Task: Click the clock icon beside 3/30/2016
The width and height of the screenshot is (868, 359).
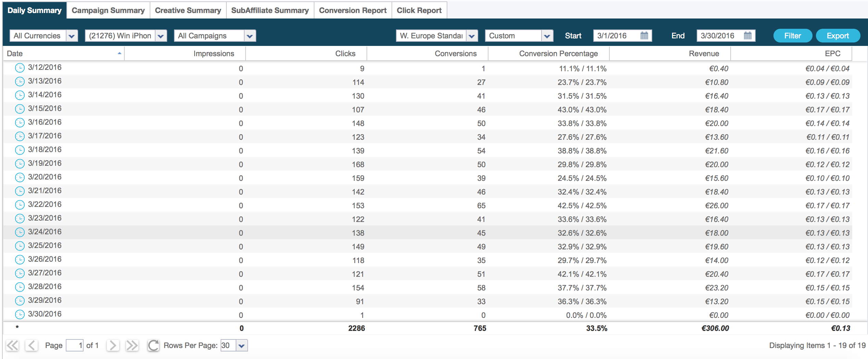Action: (20, 314)
